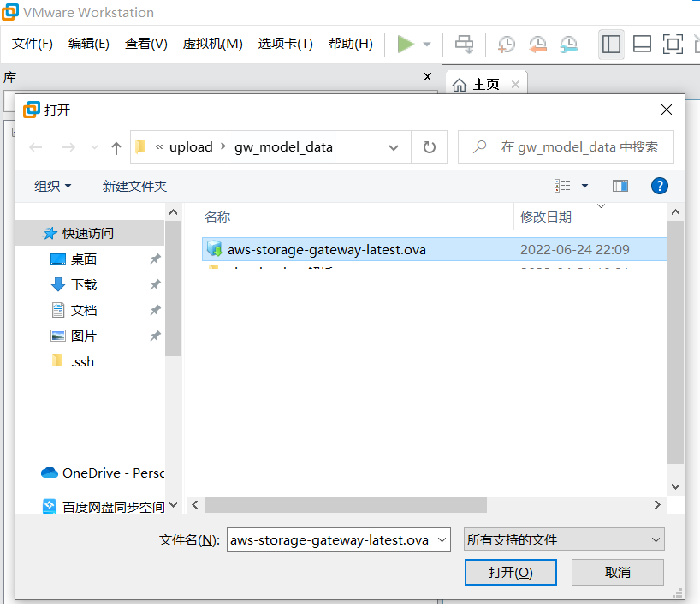Click the back navigation arrow in dialog
Viewport: 700px width, 607px height.
tap(36, 147)
